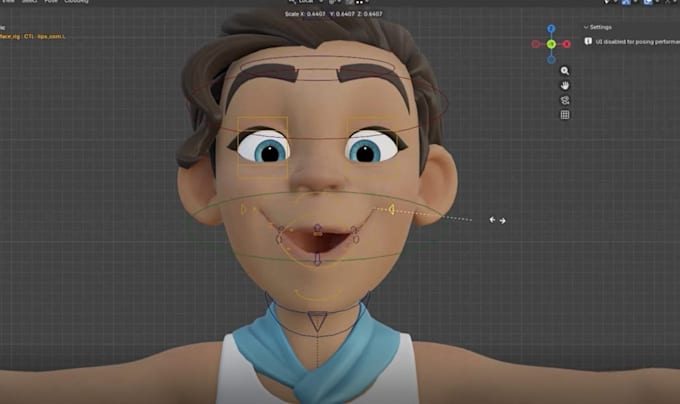Screen dimensions: 680x404
Task: Toggle the camera view button
Action: click(565, 100)
